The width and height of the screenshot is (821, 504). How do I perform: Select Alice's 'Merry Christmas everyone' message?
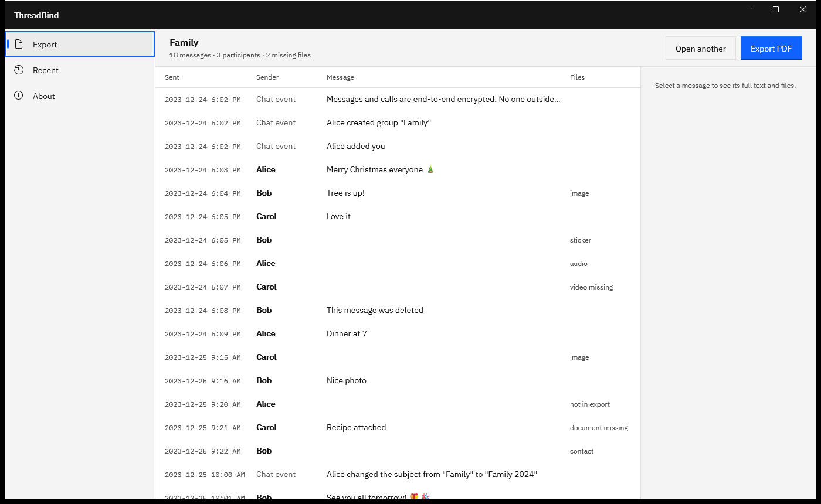tap(398, 170)
